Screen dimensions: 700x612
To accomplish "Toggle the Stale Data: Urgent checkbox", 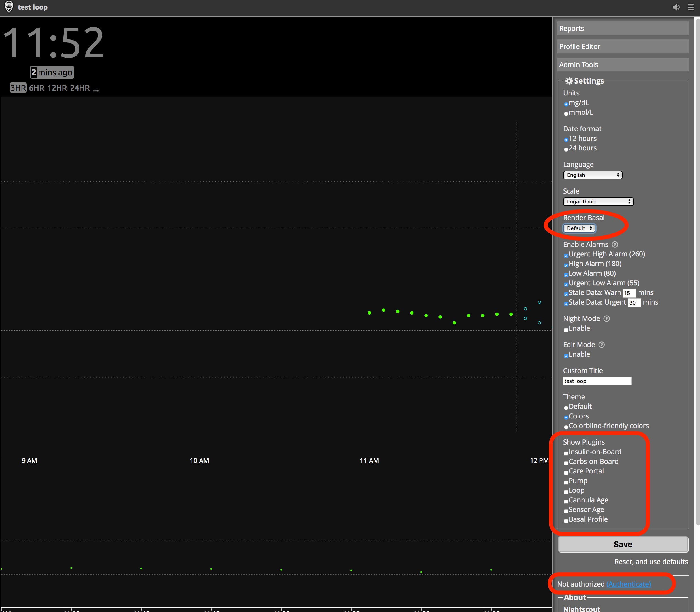I will (566, 304).
